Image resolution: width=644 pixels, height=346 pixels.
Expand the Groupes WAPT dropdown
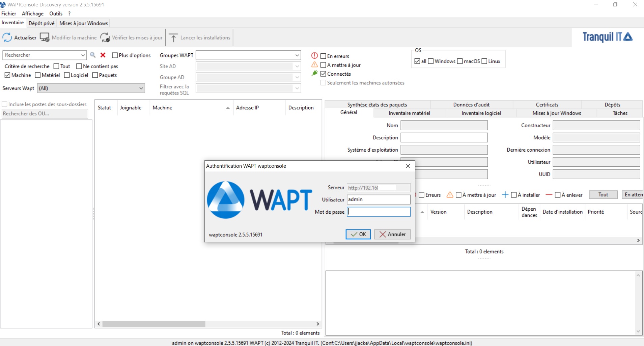[x=297, y=55]
